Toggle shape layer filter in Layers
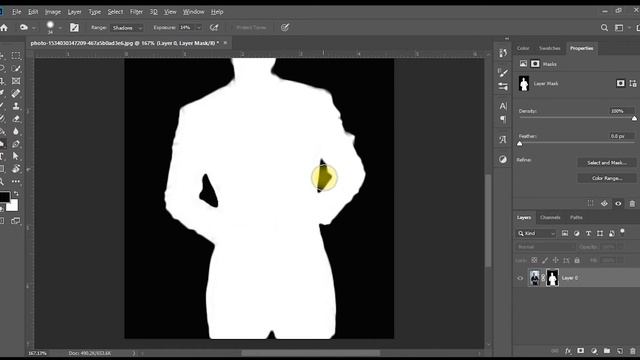Screen dimensions: 640x360 pos(600,233)
